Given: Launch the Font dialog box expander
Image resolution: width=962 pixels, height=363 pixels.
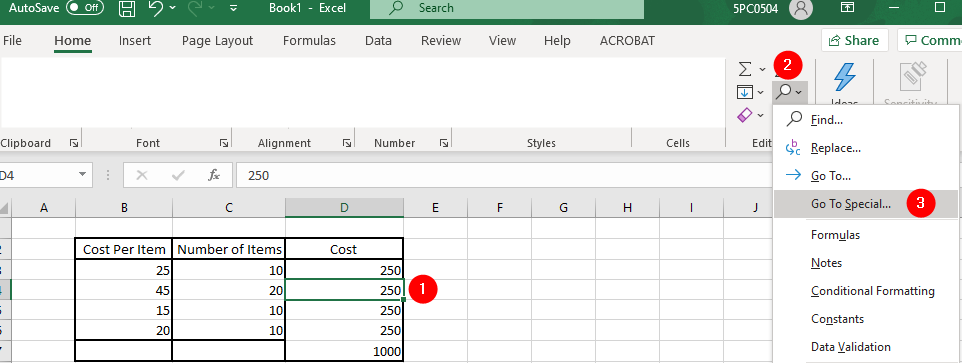Looking at the screenshot, I should coord(224,143).
